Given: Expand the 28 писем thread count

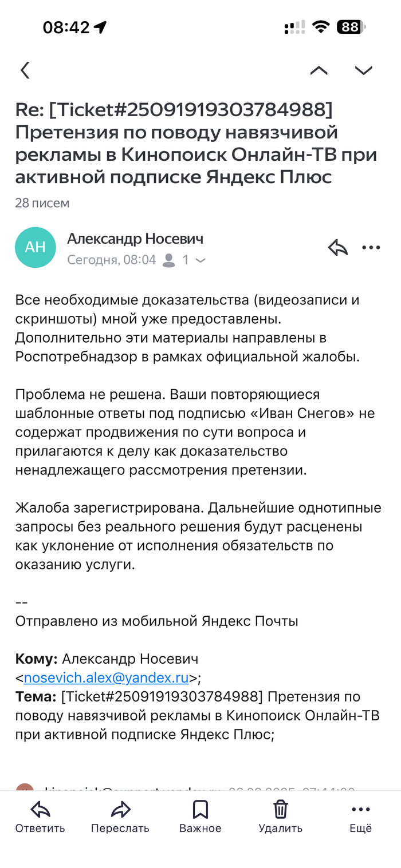Looking at the screenshot, I should (42, 203).
